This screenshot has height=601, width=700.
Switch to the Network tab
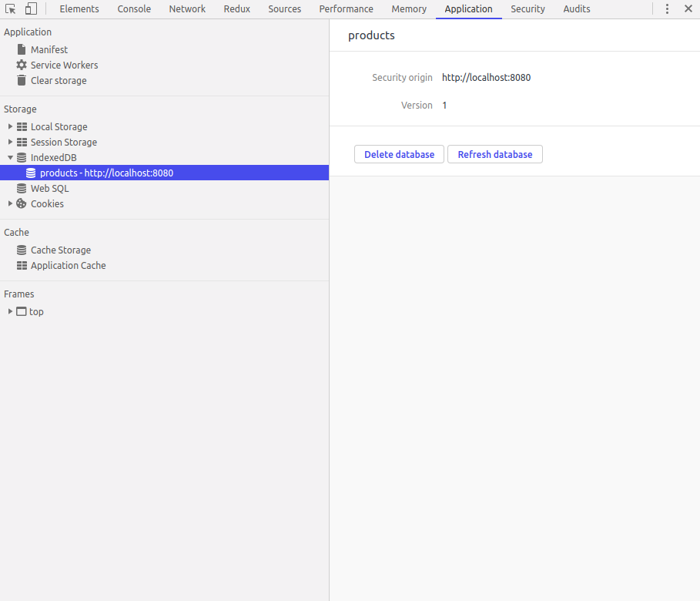point(187,9)
